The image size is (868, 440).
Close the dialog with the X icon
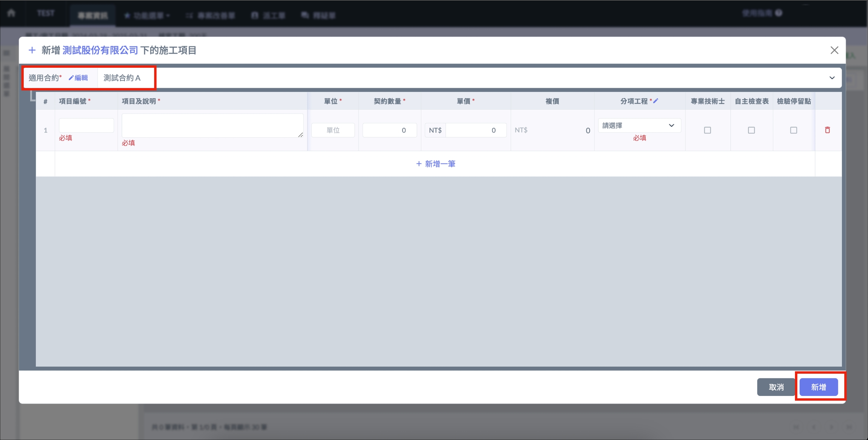click(x=834, y=50)
